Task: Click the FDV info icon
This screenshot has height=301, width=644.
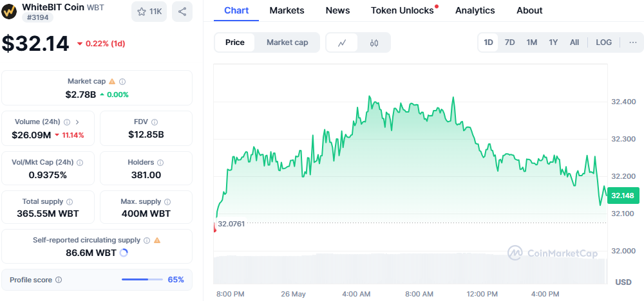Action: coord(155,122)
